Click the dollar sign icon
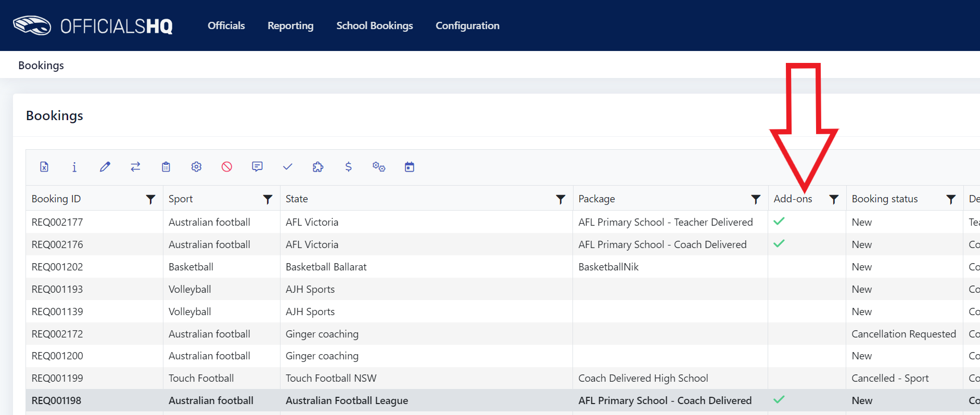The height and width of the screenshot is (415, 980). point(349,167)
